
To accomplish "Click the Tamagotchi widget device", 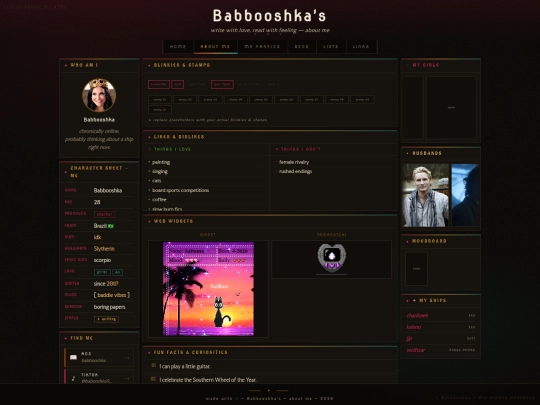I will [x=332, y=257].
